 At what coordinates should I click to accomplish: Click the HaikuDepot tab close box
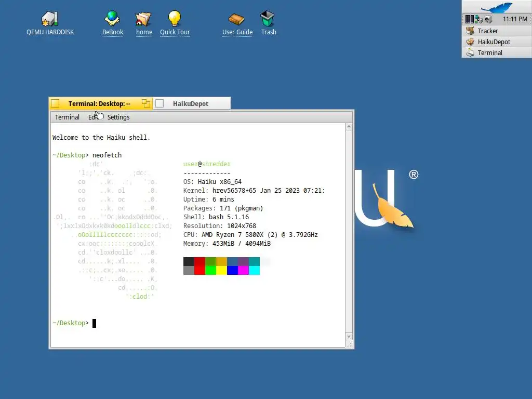point(159,103)
